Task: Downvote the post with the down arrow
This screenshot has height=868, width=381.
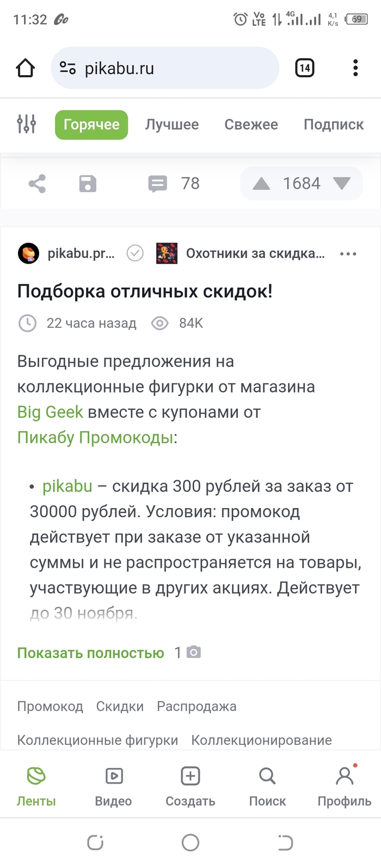Action: coord(342,184)
